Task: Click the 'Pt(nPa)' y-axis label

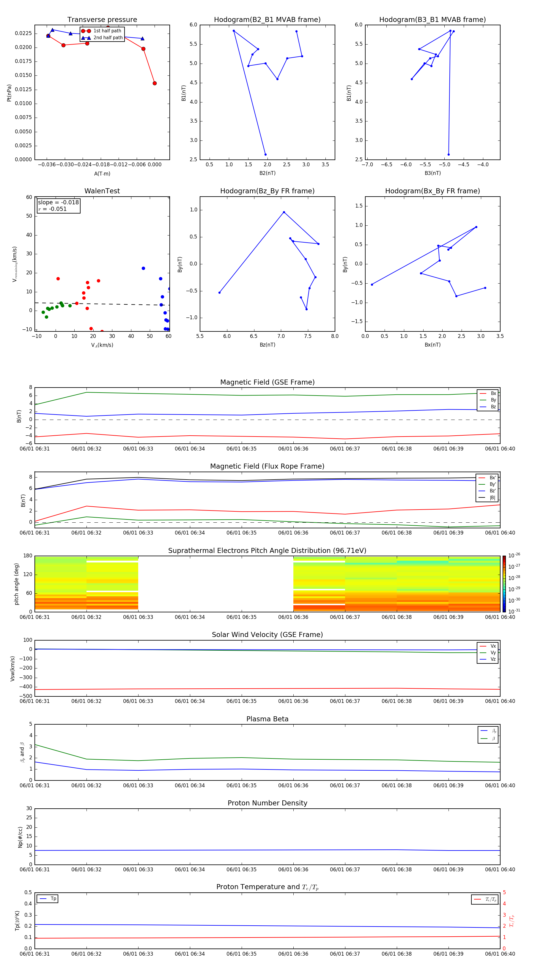Action: 9,92
